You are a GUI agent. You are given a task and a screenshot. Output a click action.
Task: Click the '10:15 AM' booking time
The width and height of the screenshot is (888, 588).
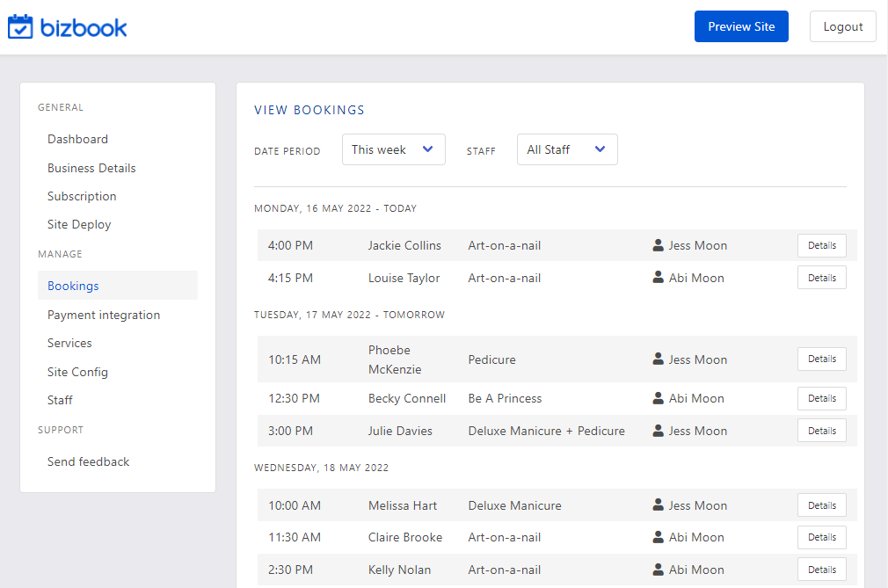(x=295, y=359)
